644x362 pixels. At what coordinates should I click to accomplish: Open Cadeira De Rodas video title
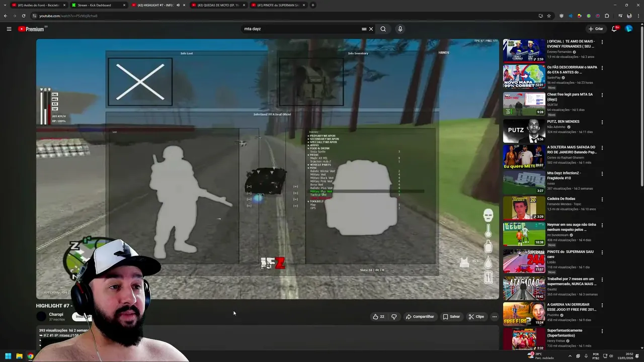pos(561,199)
